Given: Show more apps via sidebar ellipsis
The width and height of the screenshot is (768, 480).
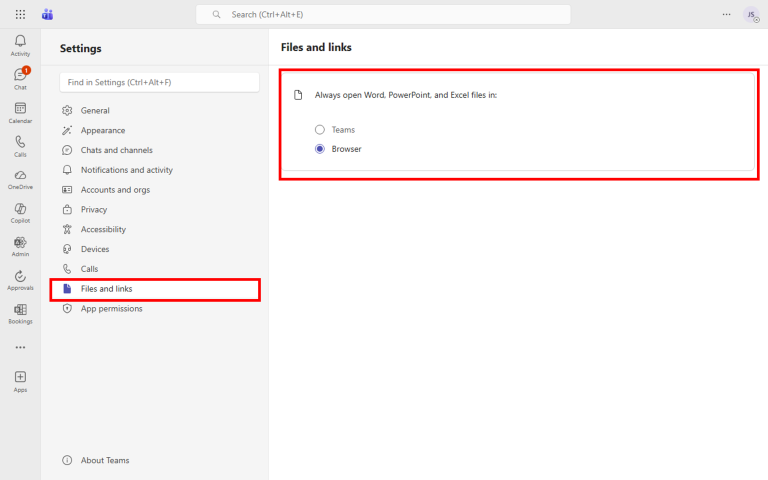Looking at the screenshot, I should pos(20,347).
